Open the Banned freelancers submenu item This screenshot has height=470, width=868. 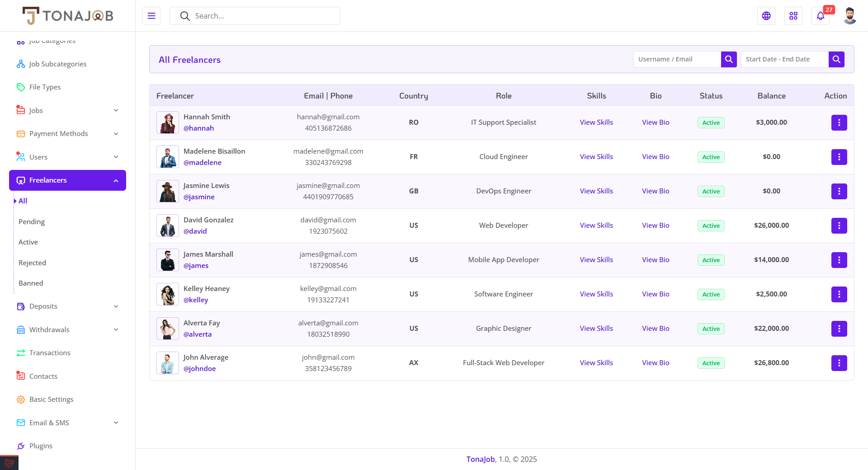(31, 283)
